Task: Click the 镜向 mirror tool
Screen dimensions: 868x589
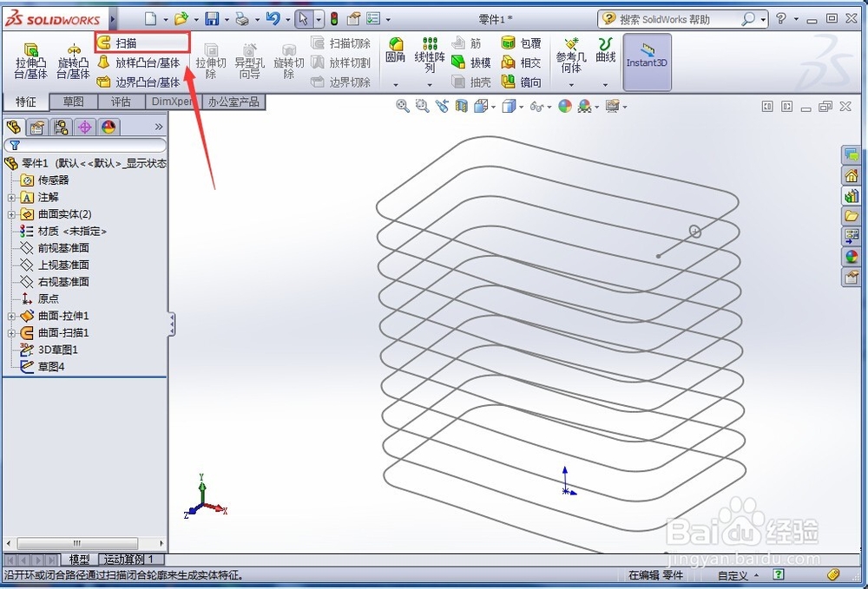Action: [521, 82]
